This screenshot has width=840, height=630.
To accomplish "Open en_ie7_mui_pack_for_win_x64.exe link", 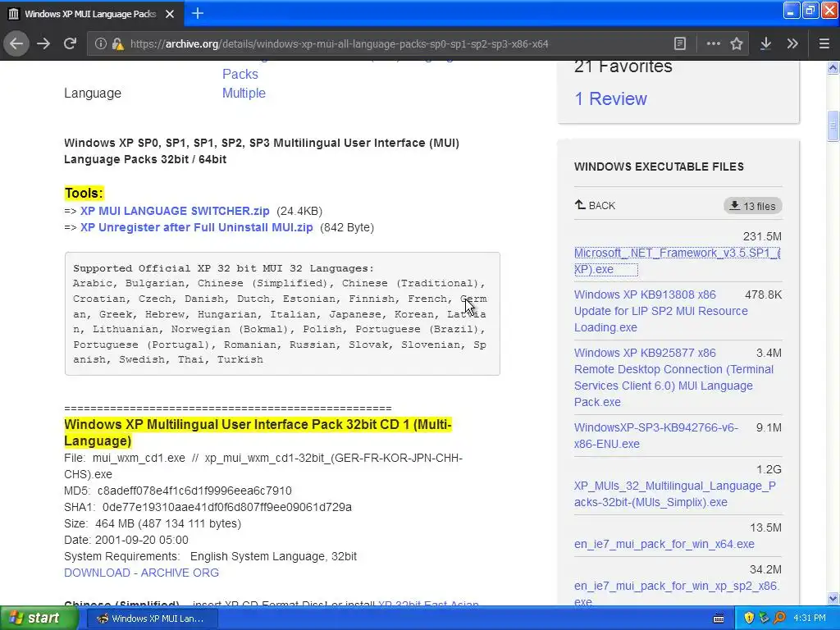I will click(664, 544).
